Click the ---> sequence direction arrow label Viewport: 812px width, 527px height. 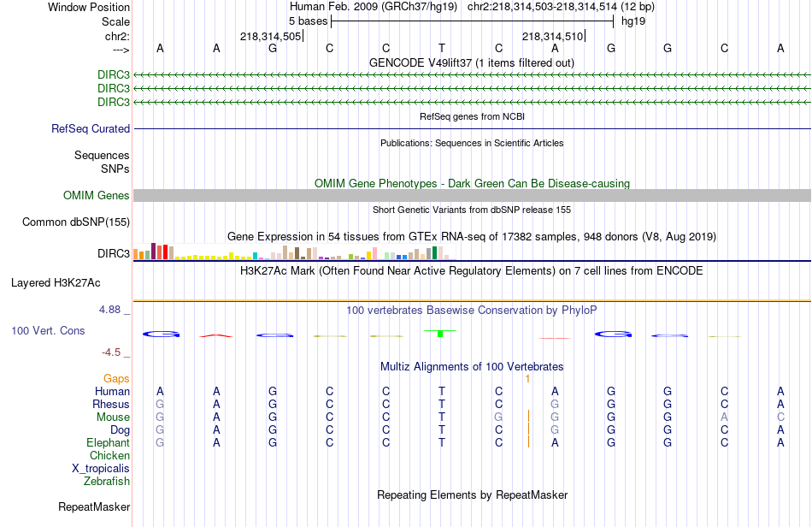[x=121, y=50]
